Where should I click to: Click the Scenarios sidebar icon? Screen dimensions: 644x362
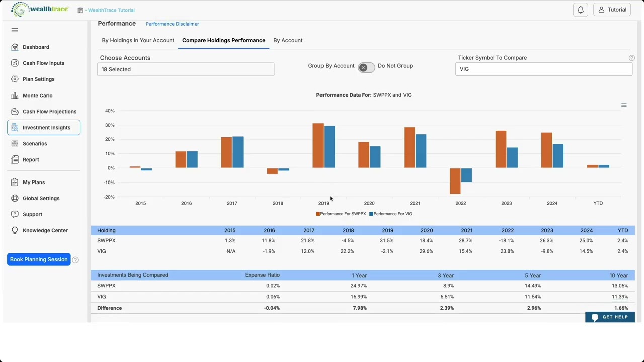pos(15,144)
